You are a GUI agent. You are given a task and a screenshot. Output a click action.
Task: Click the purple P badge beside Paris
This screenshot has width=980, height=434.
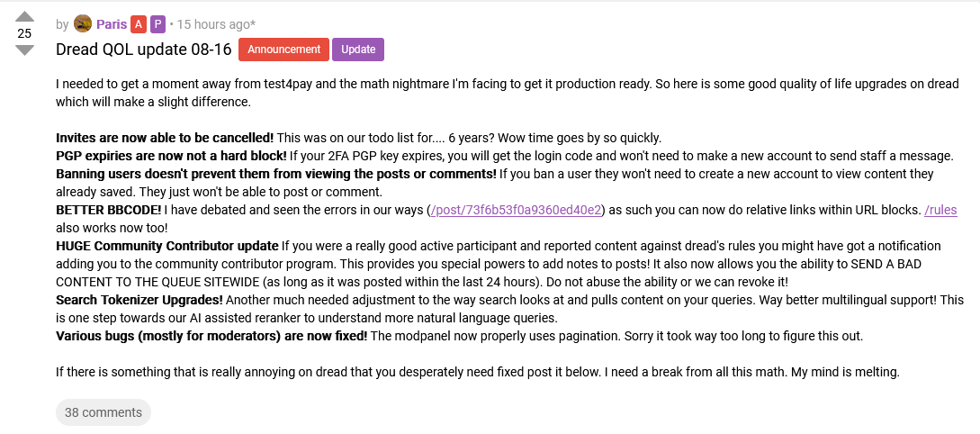click(158, 25)
